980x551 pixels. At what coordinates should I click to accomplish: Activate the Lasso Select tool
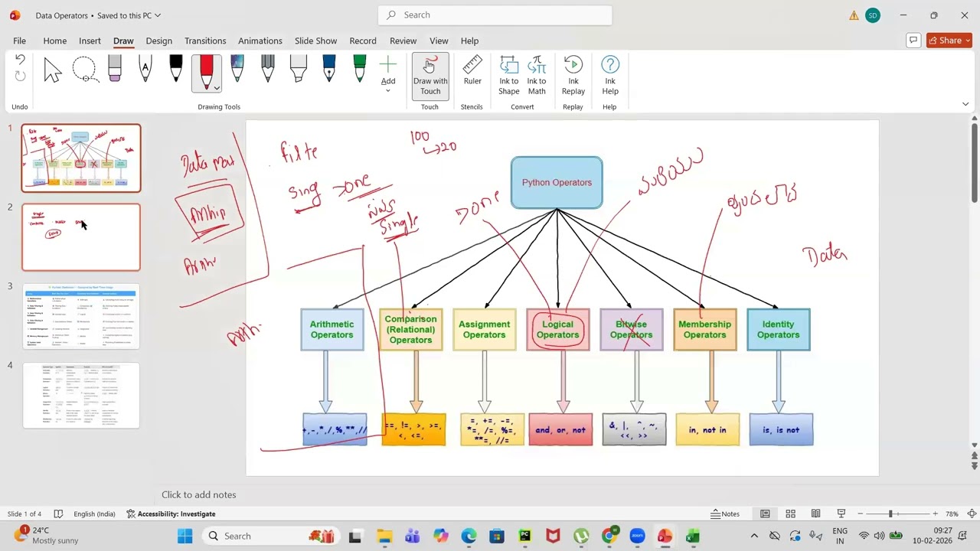tap(84, 70)
